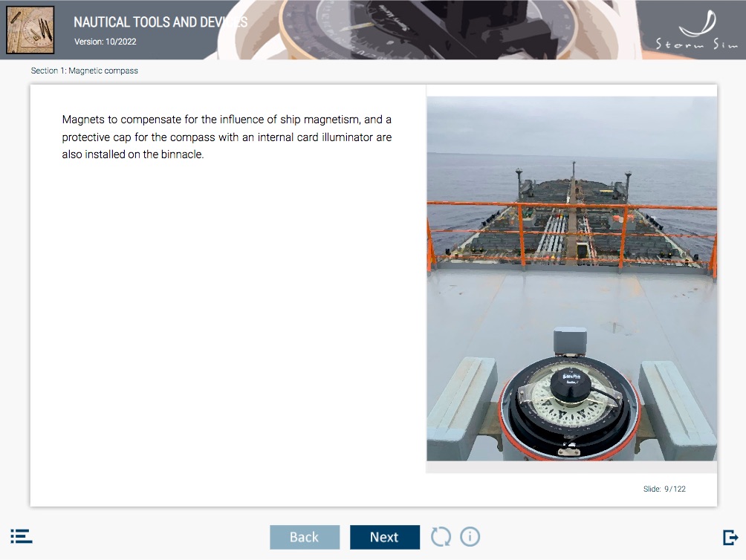
Task: Click the 'Slide: 9/122' counter
Action: click(664, 489)
